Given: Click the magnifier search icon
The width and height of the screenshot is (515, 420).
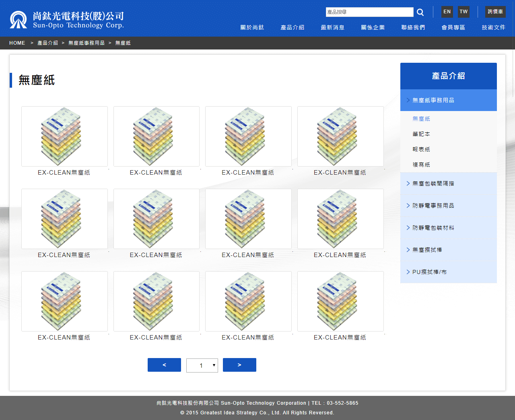Looking at the screenshot, I should tap(420, 12).
